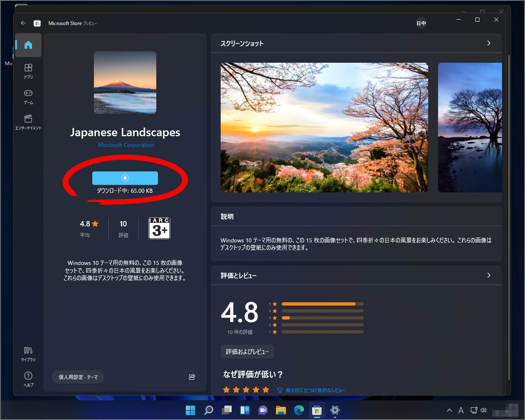Stop the download with the blue button
Image resolution: width=525 pixels, height=420 pixels.
(x=125, y=178)
